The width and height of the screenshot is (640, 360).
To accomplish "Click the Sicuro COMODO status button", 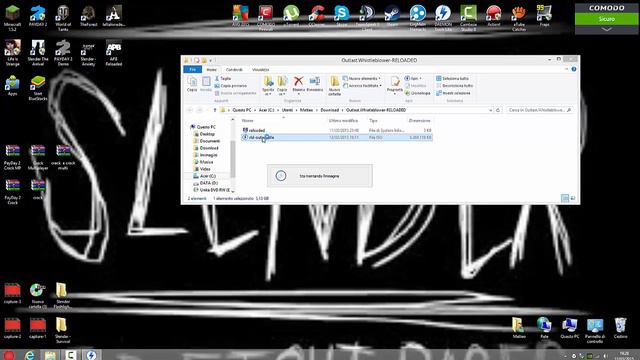I will click(607, 19).
